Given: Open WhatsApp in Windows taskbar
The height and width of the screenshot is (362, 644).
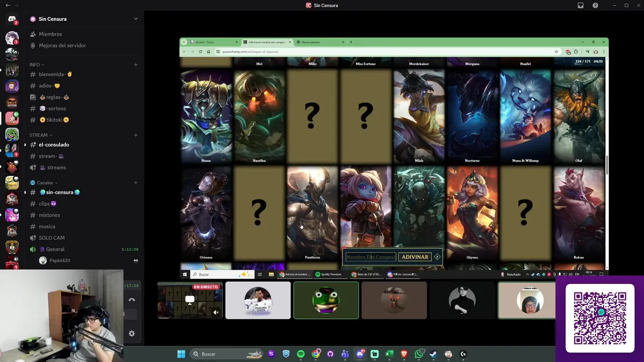Looking at the screenshot, I should [419, 354].
